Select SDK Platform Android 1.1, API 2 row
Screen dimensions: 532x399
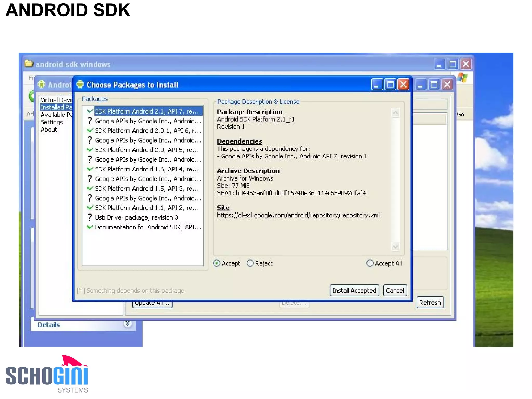pos(147,208)
